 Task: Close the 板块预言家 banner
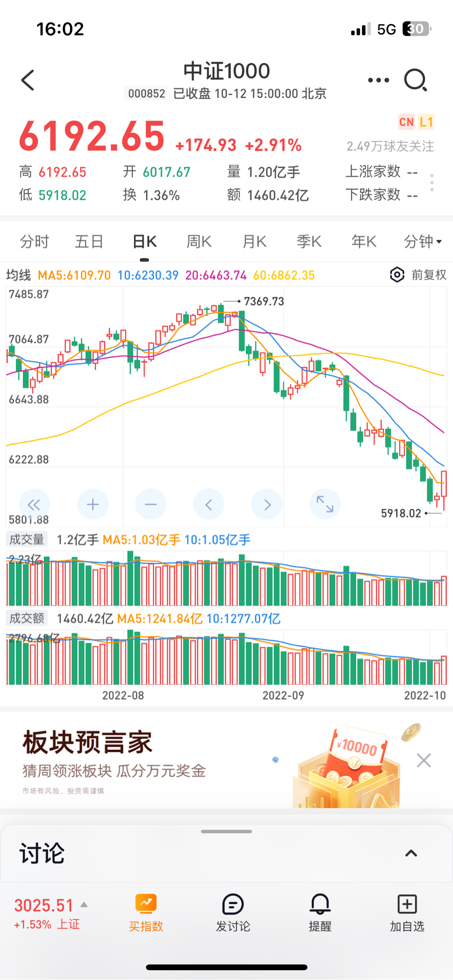[423, 760]
